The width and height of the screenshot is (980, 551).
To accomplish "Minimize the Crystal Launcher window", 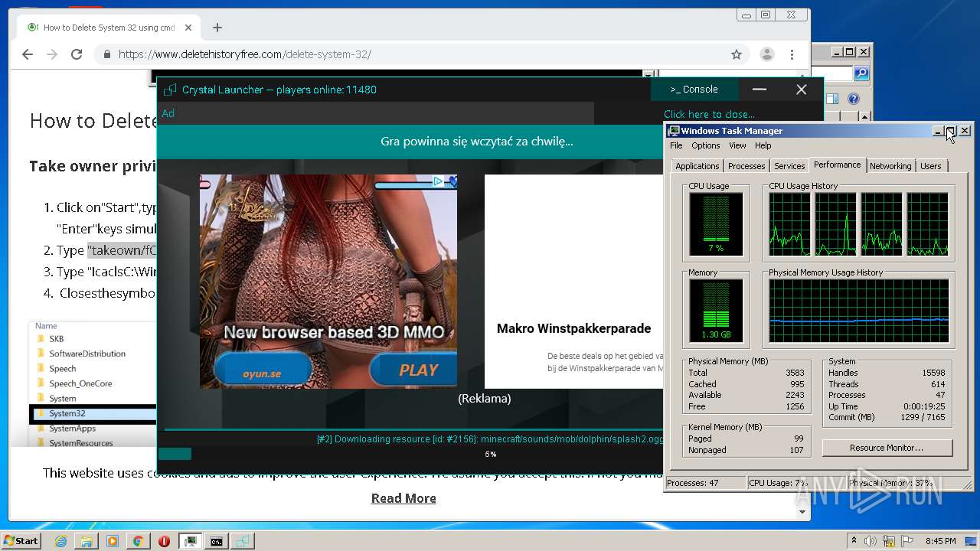I will point(759,90).
